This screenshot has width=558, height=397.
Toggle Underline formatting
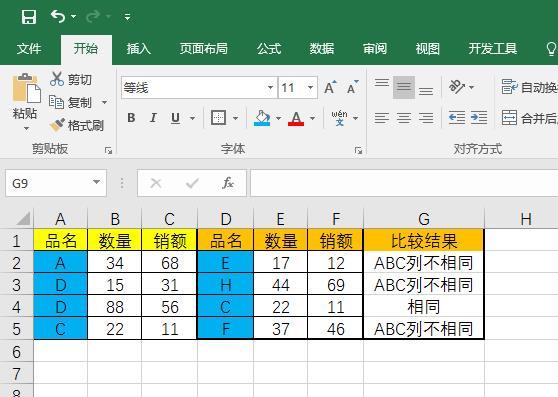click(x=175, y=117)
